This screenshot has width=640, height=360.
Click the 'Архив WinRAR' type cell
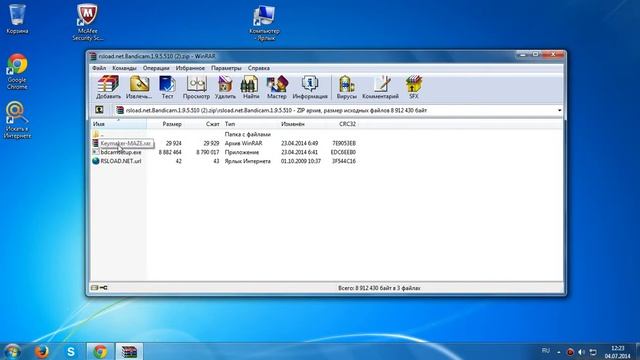pos(243,143)
